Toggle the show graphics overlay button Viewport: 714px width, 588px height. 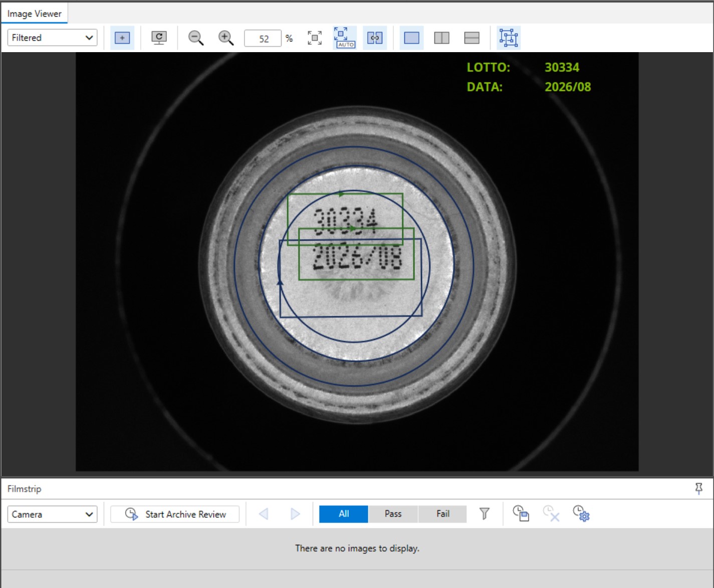[x=509, y=38]
